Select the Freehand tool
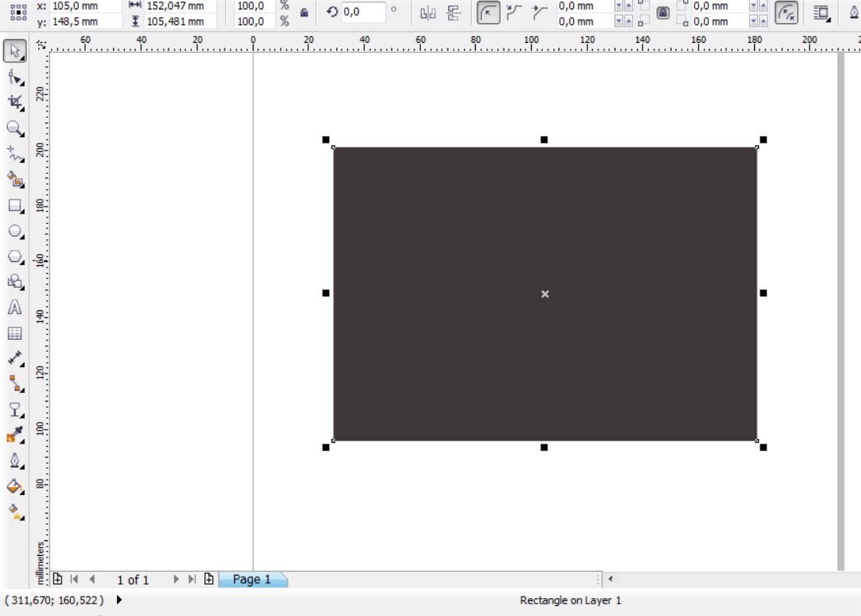The height and width of the screenshot is (616, 861). click(15, 154)
